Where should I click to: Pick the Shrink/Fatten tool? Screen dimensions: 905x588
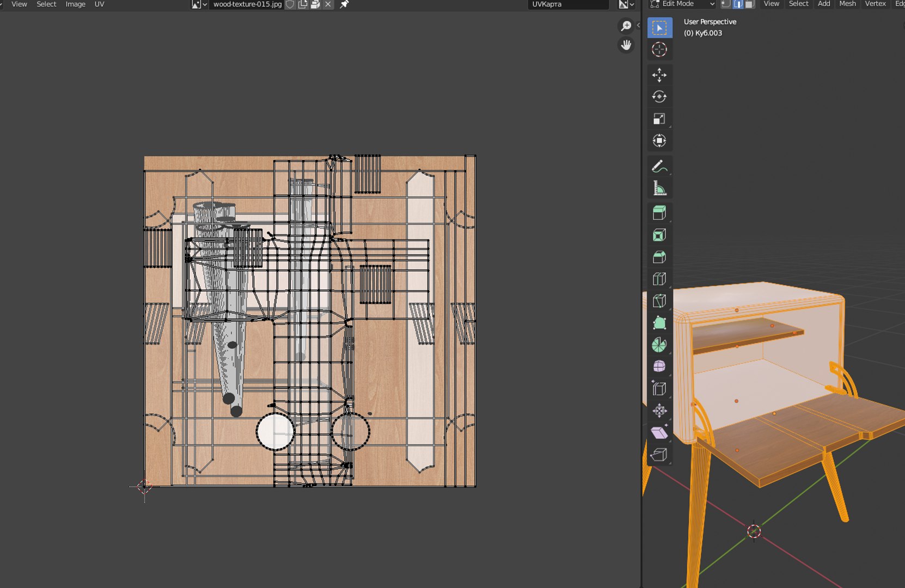(x=659, y=411)
